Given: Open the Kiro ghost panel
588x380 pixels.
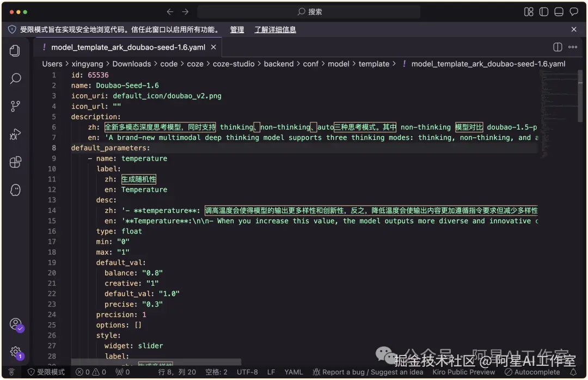Looking at the screenshot, I should pos(15,190).
